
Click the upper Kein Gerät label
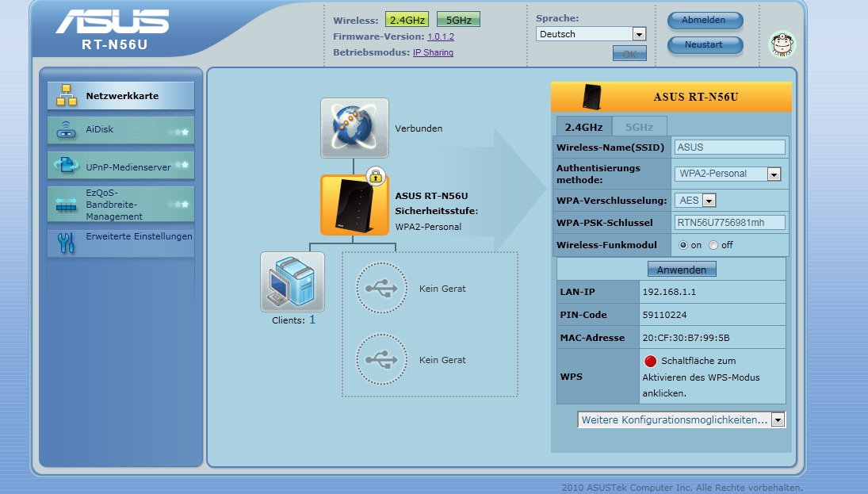[x=442, y=289]
